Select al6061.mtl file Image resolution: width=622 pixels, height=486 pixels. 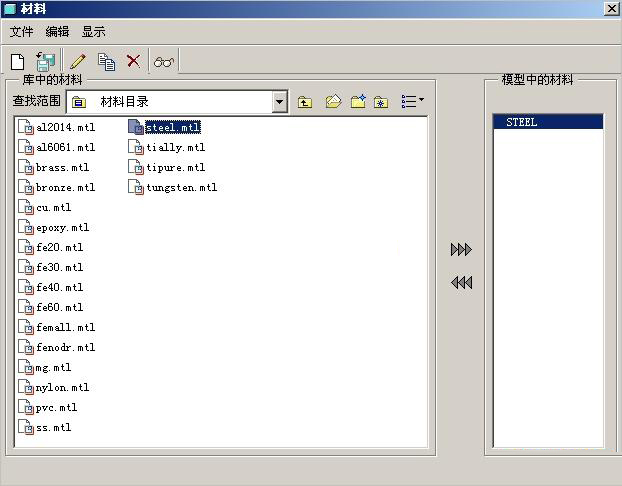point(57,147)
